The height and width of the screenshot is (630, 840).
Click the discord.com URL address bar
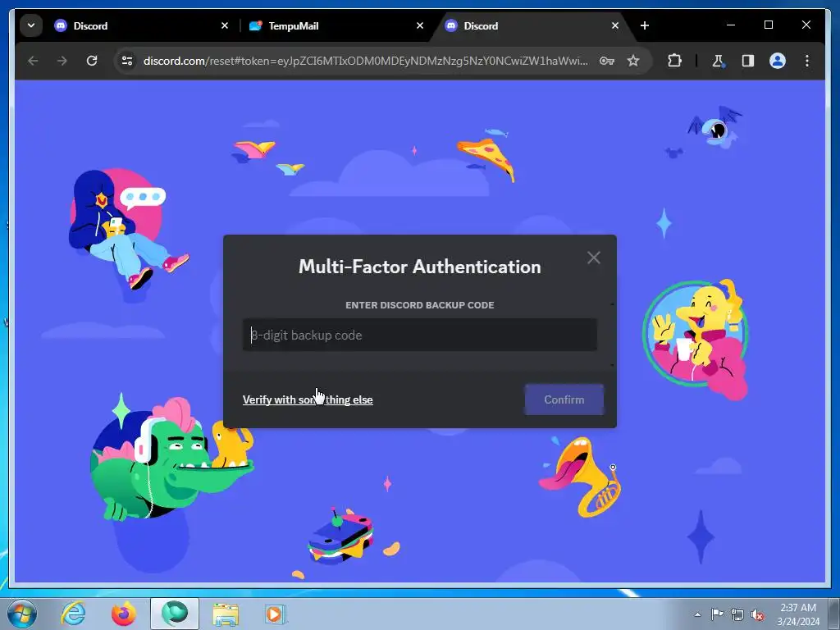tap(365, 61)
